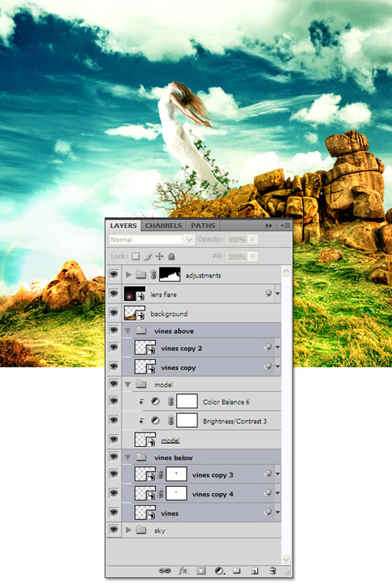Click mask link icon on Color Balance 6
The width and height of the screenshot is (392, 584).
171,401
